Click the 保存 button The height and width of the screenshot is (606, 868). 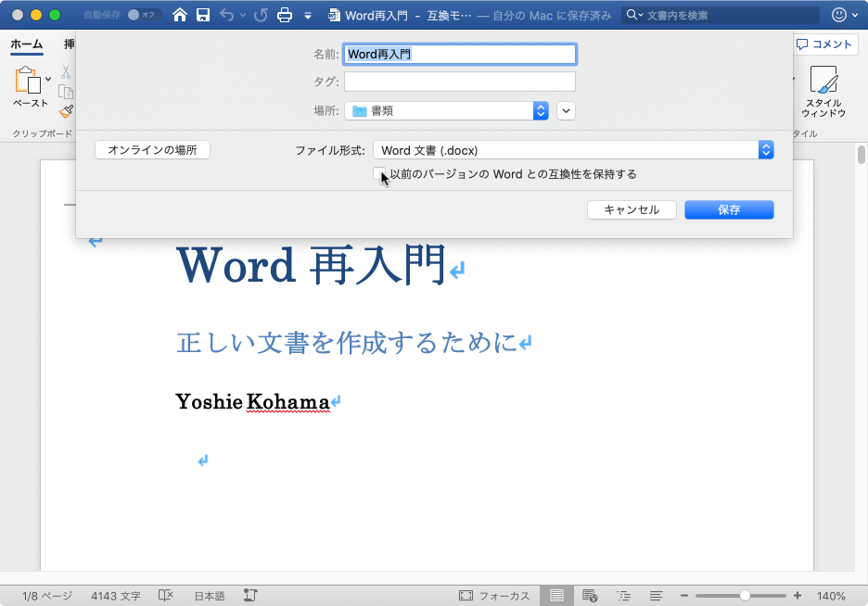(x=728, y=210)
